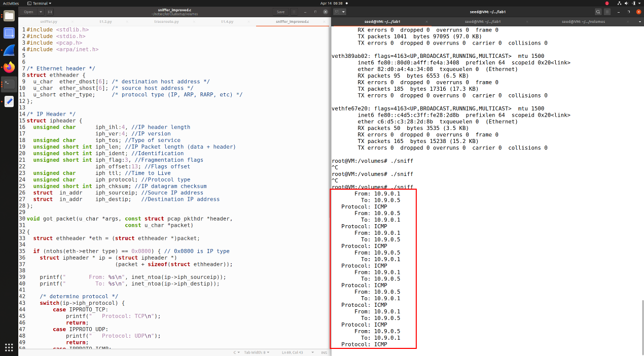Expand the C language mode selector

pos(236,352)
